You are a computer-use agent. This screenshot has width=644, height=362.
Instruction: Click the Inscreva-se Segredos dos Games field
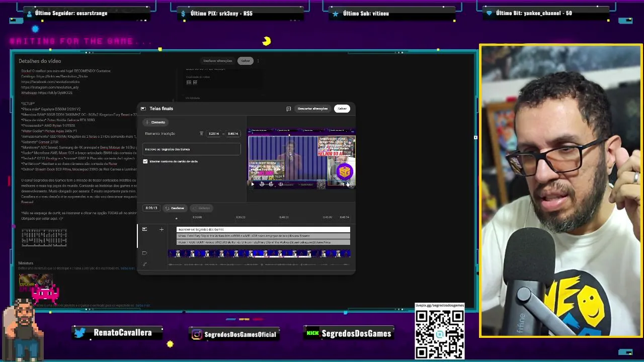192,149
